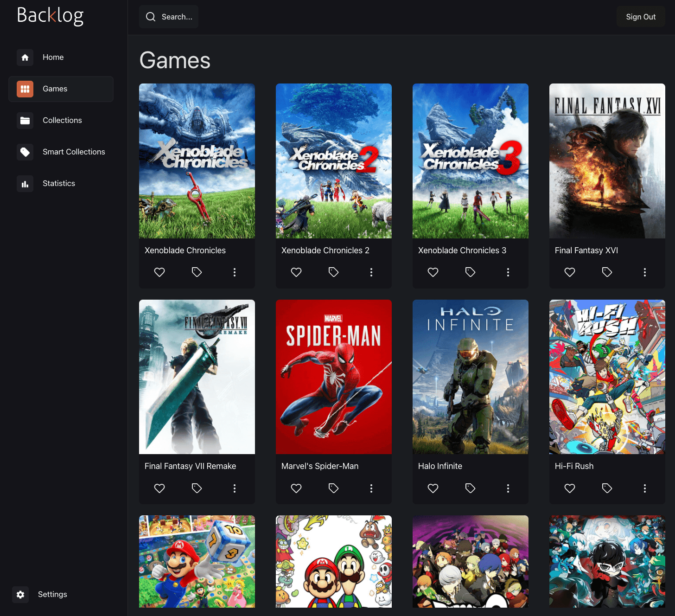Mark Hi-Fi Rush as favorite

(x=570, y=488)
